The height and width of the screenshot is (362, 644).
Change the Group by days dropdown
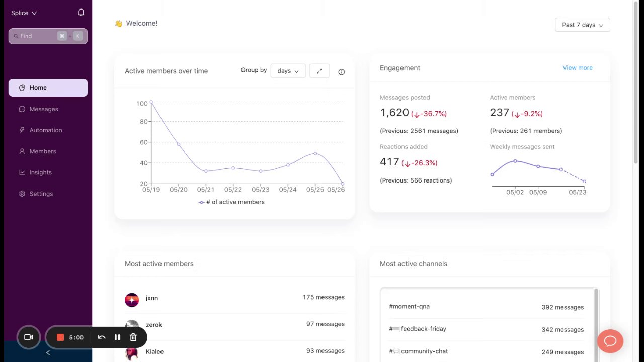[288, 71]
